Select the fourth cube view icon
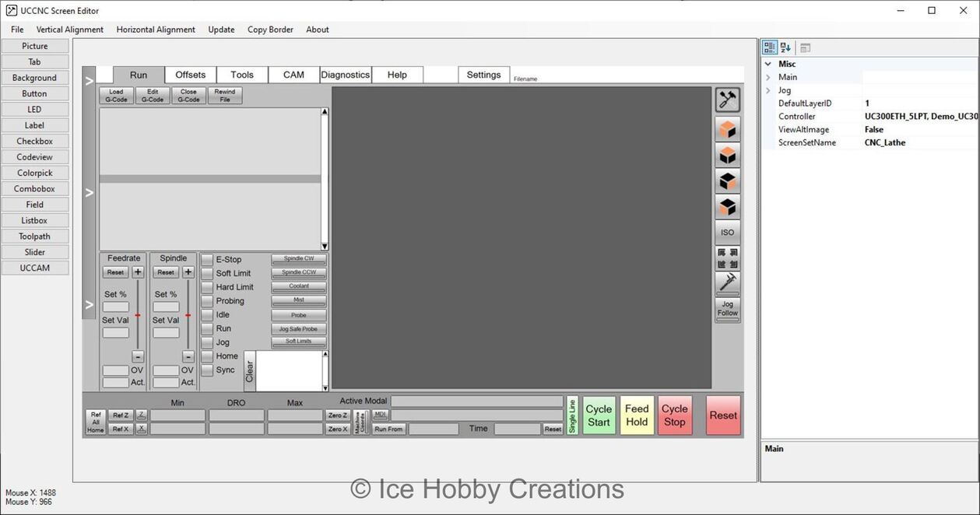The height and width of the screenshot is (515, 980). 728,207
